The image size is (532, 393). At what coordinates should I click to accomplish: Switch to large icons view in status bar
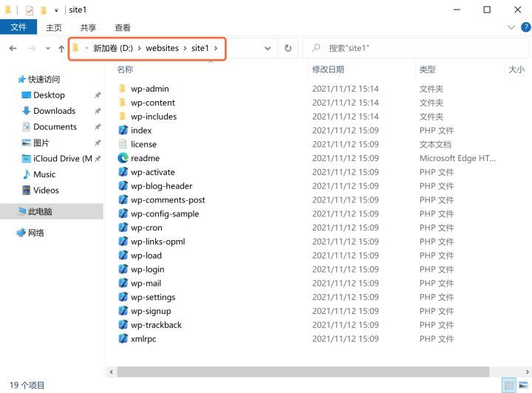[522, 385]
